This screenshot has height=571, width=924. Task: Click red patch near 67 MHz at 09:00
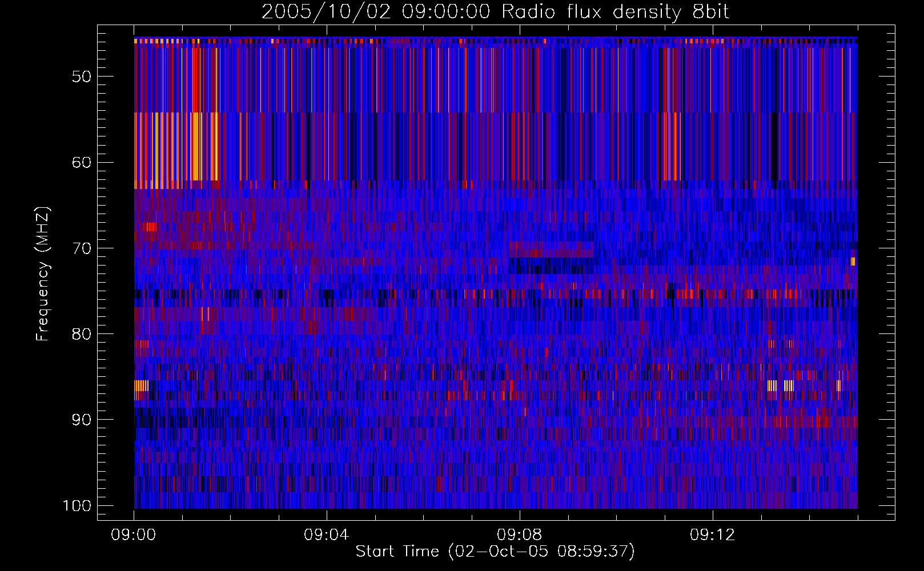[150, 227]
